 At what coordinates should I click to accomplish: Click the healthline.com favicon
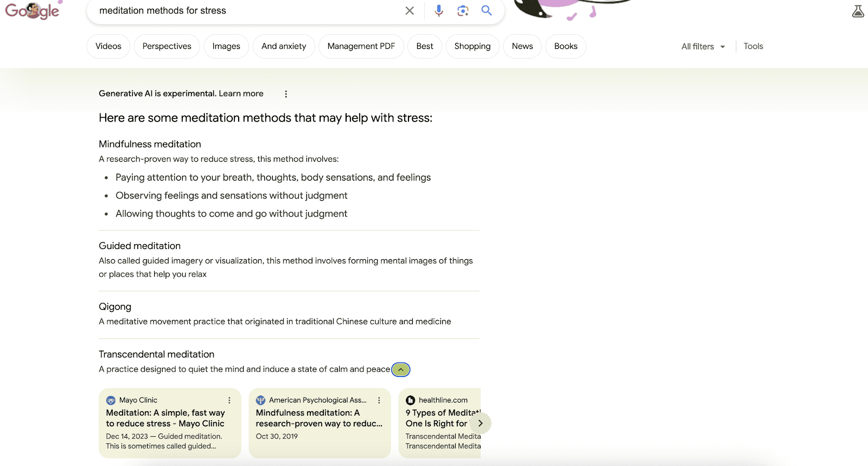410,400
